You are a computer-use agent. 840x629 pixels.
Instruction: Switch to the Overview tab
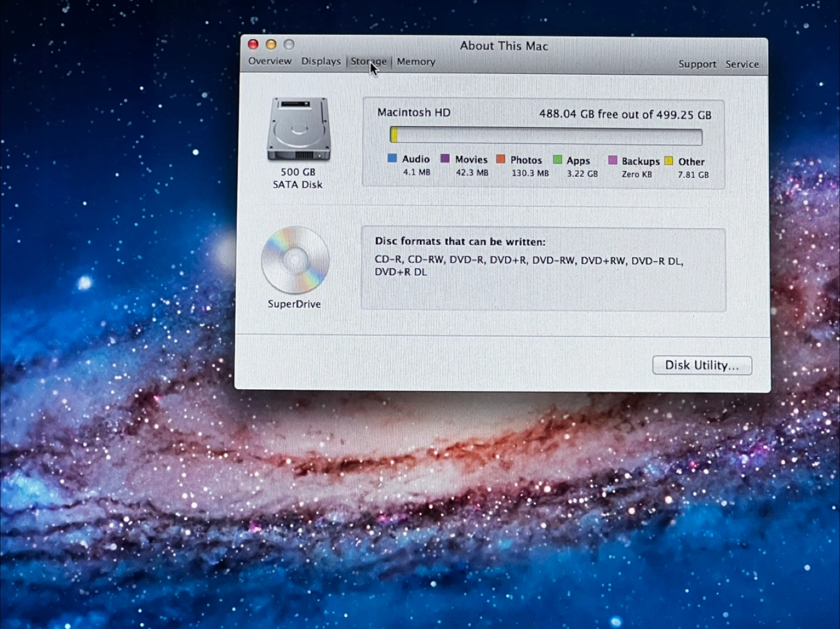tap(269, 61)
